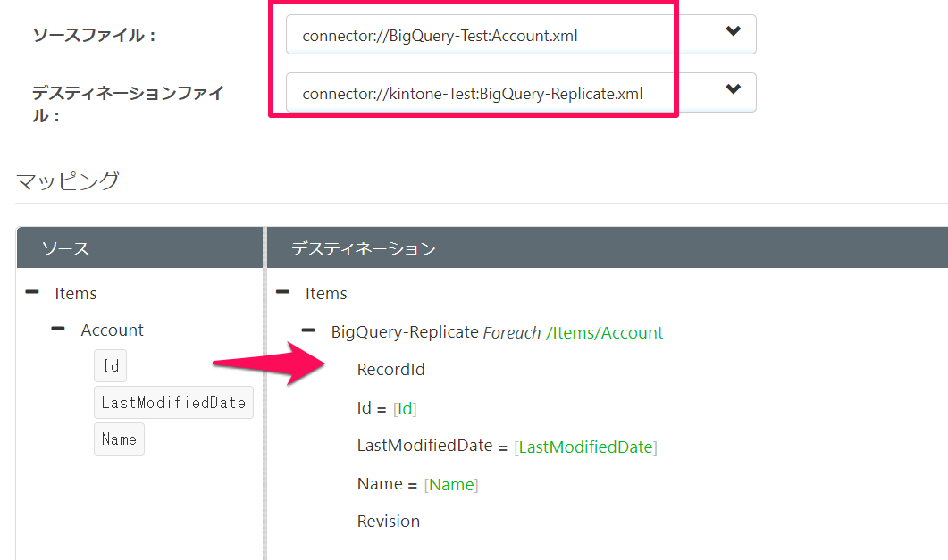
Task: Click the destination RecordId field
Action: 390,369
